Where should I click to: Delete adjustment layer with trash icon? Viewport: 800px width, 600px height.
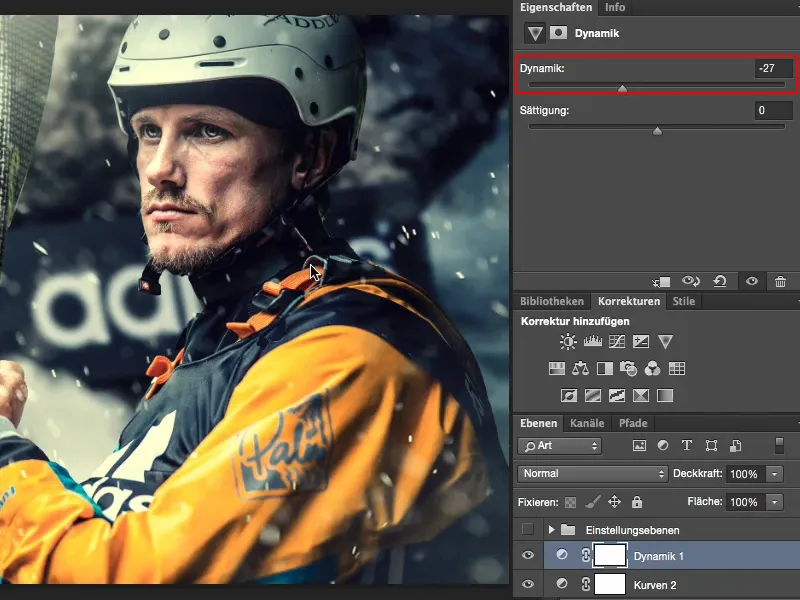tap(780, 282)
